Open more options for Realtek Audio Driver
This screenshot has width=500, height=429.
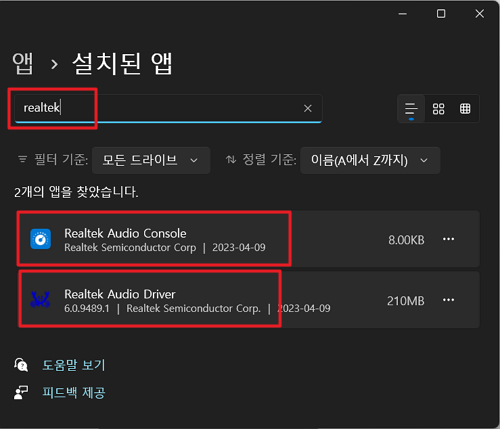pyautogui.click(x=448, y=300)
